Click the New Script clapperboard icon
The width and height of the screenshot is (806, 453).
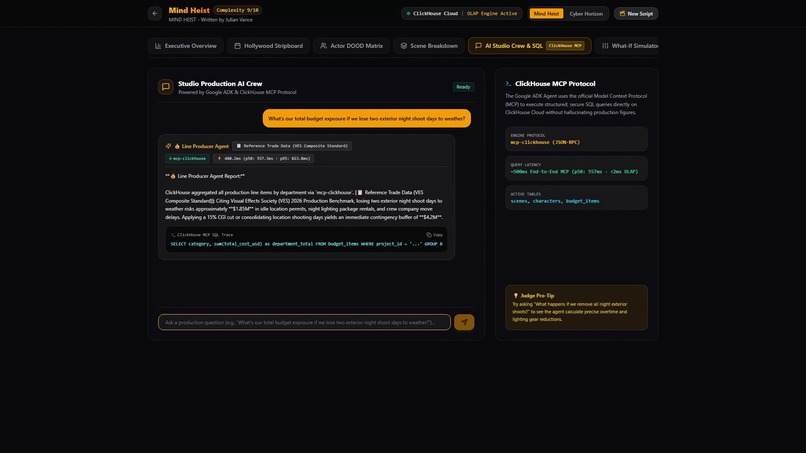point(622,13)
